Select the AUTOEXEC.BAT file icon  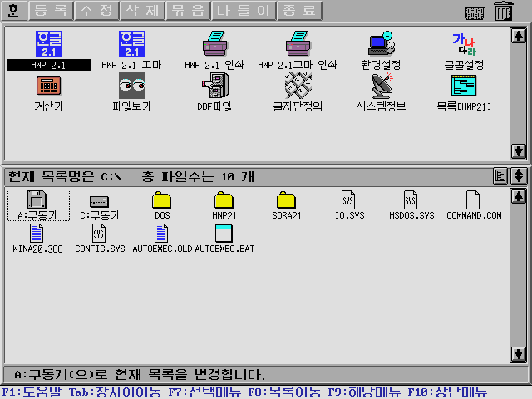[224, 233]
